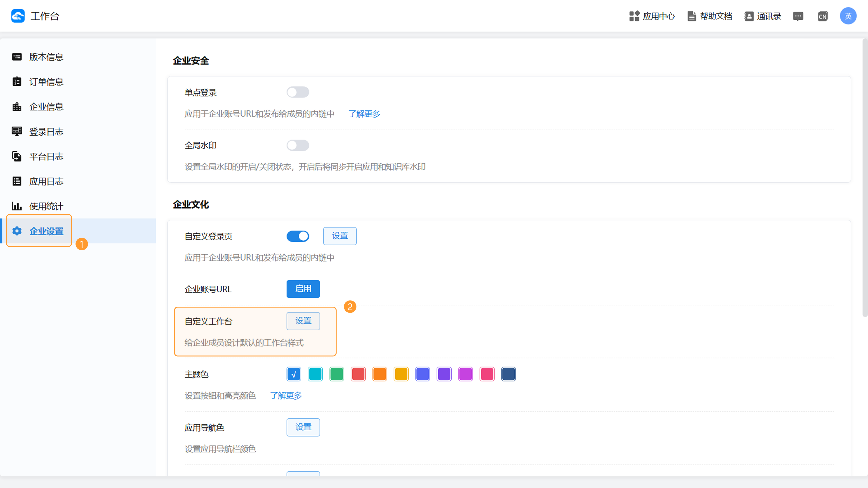
Task: Open 了解更多 link under 单点登录
Action: click(x=364, y=114)
